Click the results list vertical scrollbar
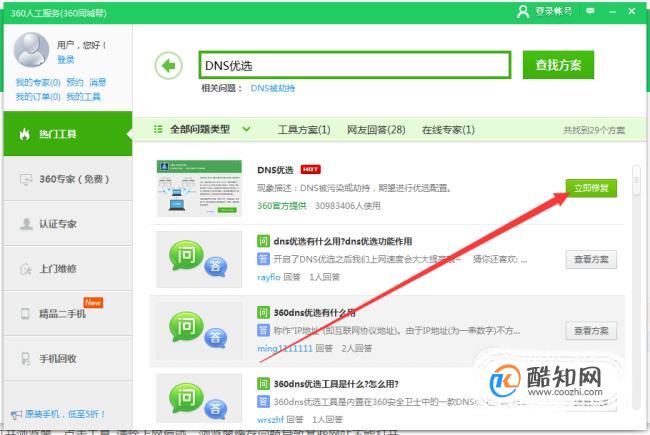 [x=636, y=286]
